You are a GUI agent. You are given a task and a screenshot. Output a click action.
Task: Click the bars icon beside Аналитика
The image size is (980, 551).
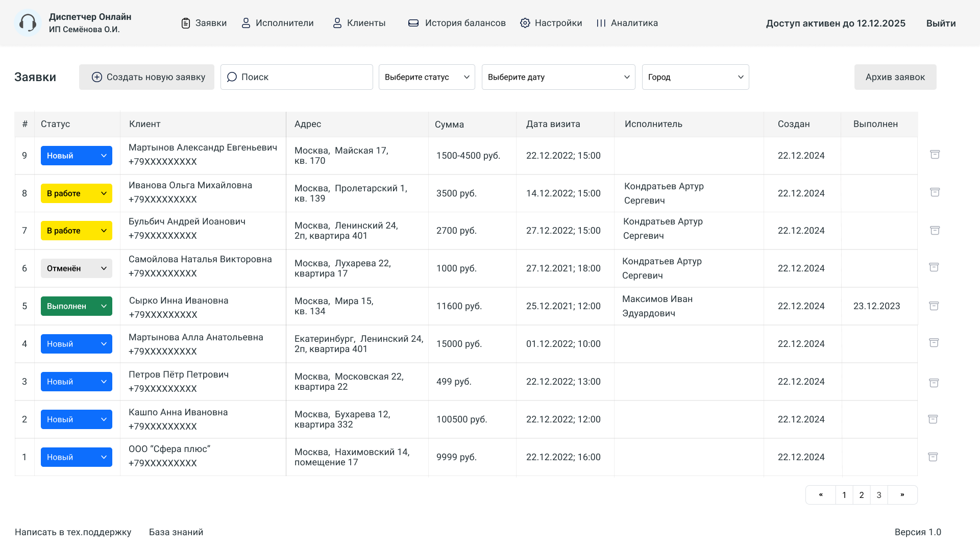click(601, 23)
